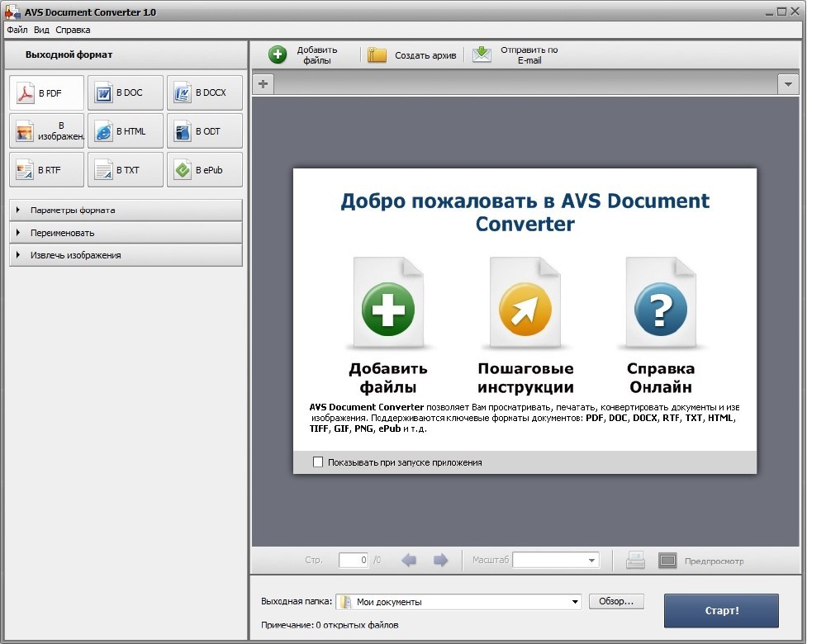Expand the Rename section
Image resolution: width=826 pixels, height=644 pixels.
pos(126,233)
